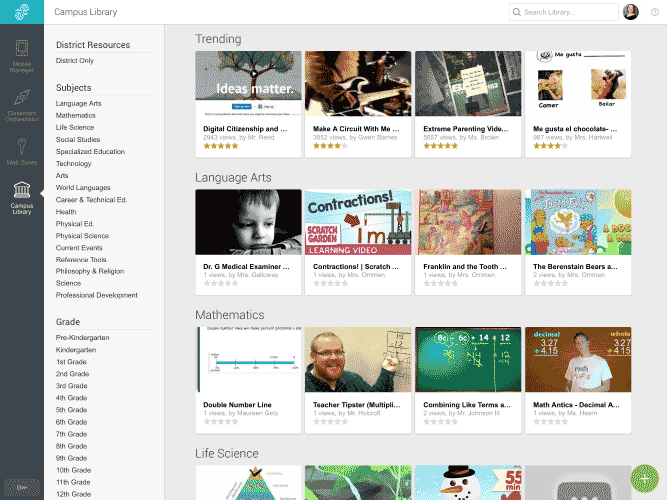Open the user profile avatar
Viewport: 667px width, 500px height.
(630, 12)
